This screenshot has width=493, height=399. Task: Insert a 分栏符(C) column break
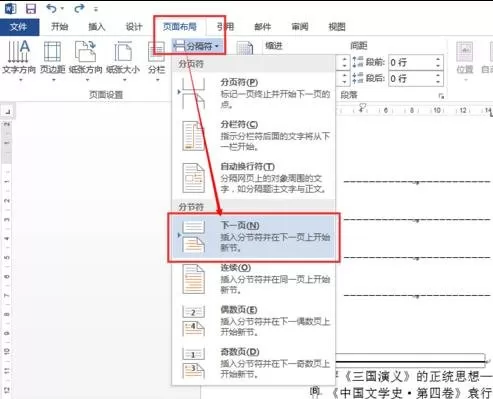(253, 135)
